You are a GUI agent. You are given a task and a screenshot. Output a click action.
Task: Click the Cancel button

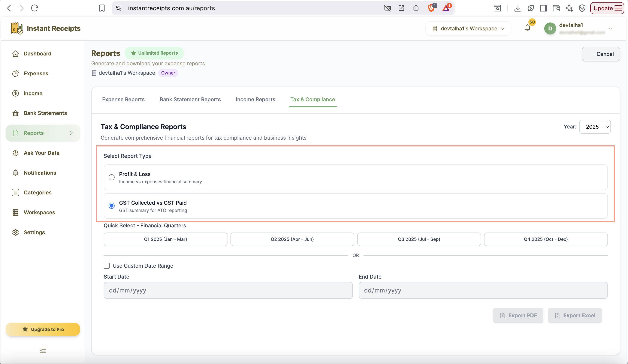(601, 54)
